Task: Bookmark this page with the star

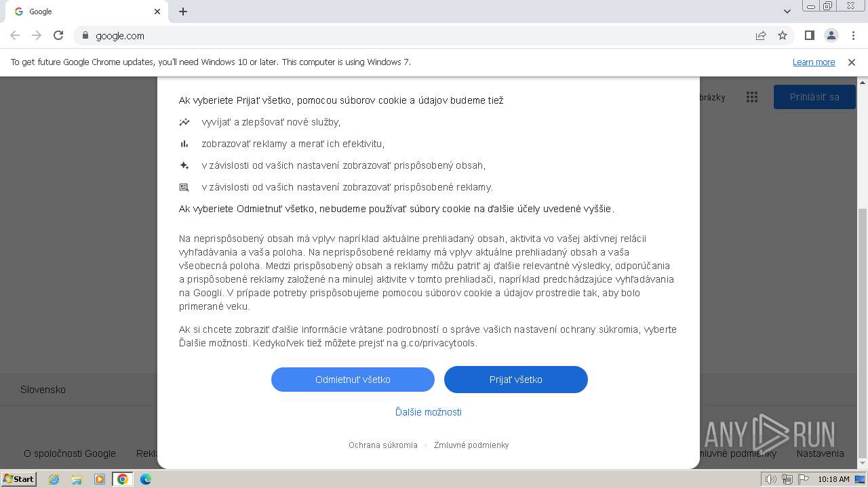Action: point(783,35)
